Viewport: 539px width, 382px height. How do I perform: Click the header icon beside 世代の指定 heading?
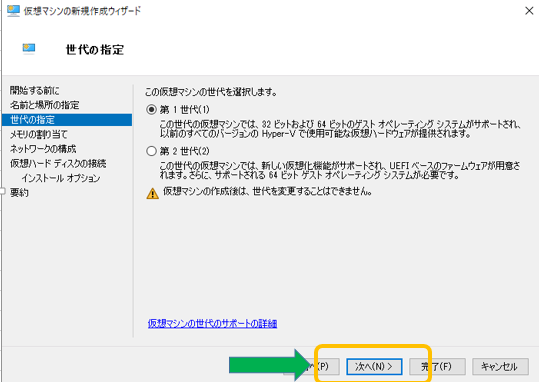tap(29, 48)
